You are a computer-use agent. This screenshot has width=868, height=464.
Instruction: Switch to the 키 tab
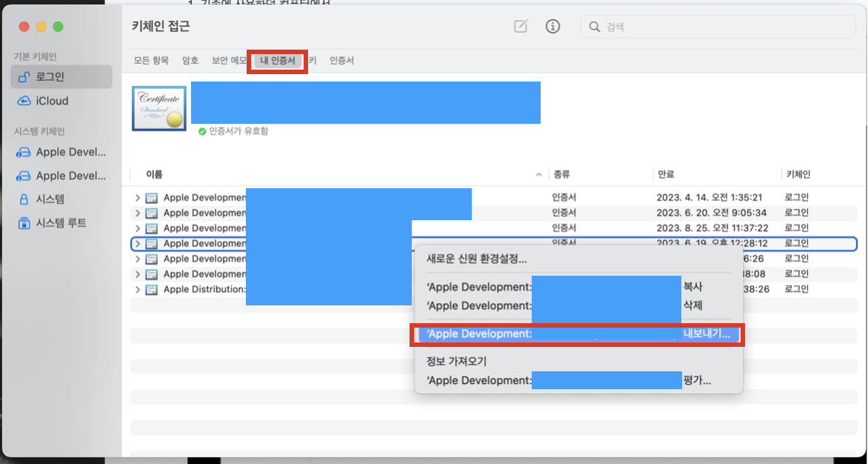[x=313, y=60]
